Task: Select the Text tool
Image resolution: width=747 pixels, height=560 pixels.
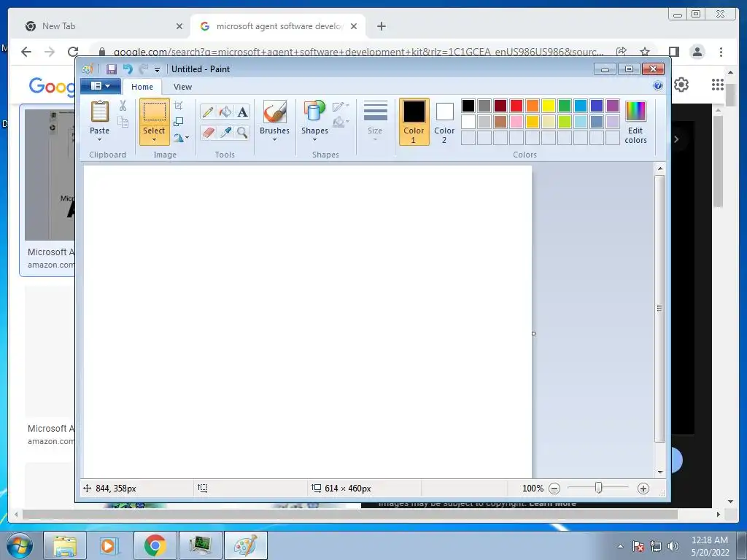Action: [242, 112]
